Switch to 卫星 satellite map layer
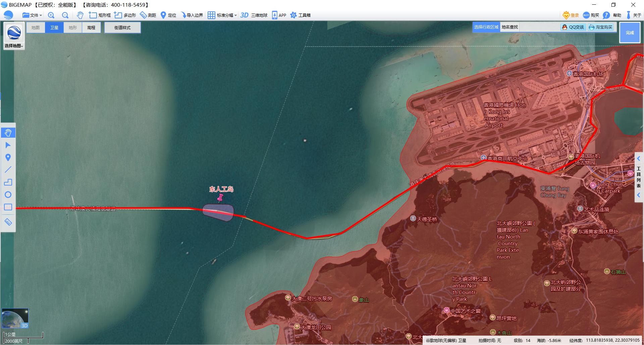This screenshot has width=644, height=345. point(54,27)
